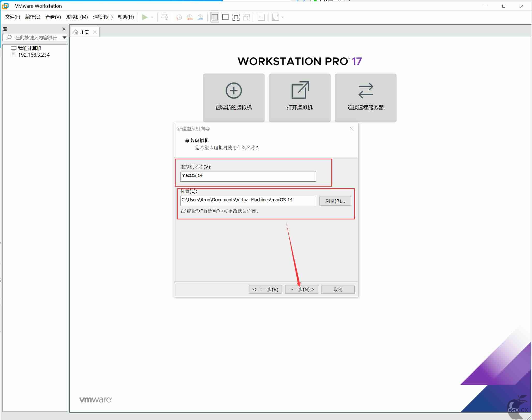Click the 取消 cancel button
This screenshot has width=532, height=420.
(338, 289)
